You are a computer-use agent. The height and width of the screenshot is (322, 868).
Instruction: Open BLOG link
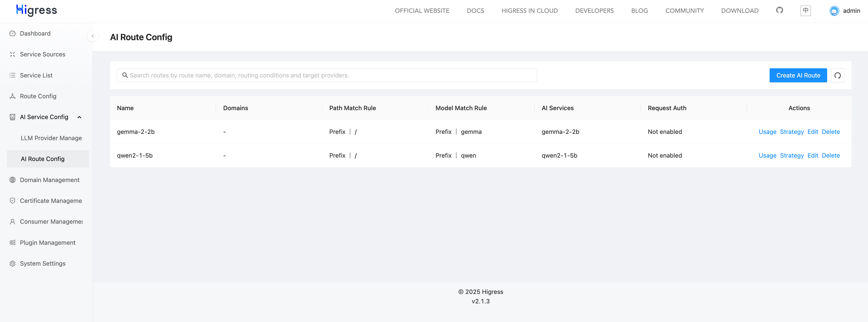point(639,11)
